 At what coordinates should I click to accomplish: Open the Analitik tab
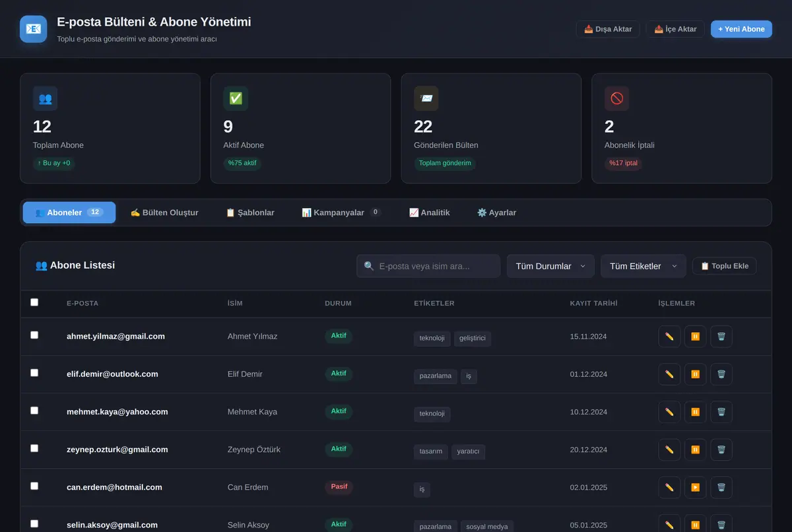pyautogui.click(x=430, y=213)
